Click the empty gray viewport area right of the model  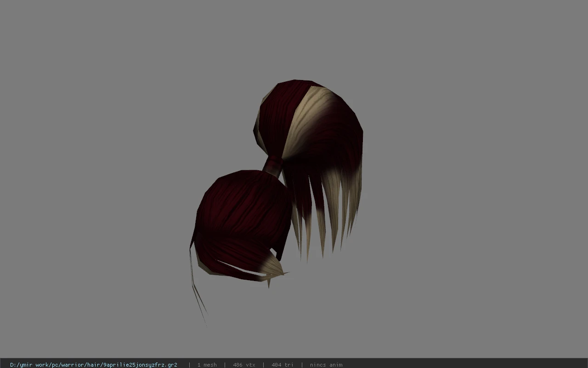tap(473, 184)
